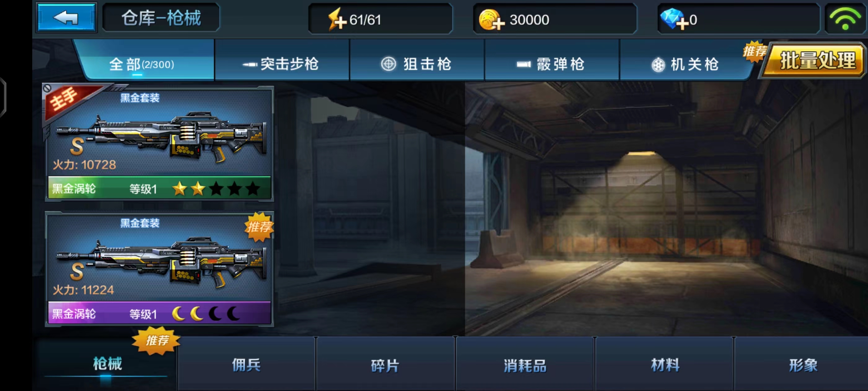Image resolution: width=868 pixels, height=391 pixels.
Task: Add gold coins via the coin plus icon
Action: (492, 20)
